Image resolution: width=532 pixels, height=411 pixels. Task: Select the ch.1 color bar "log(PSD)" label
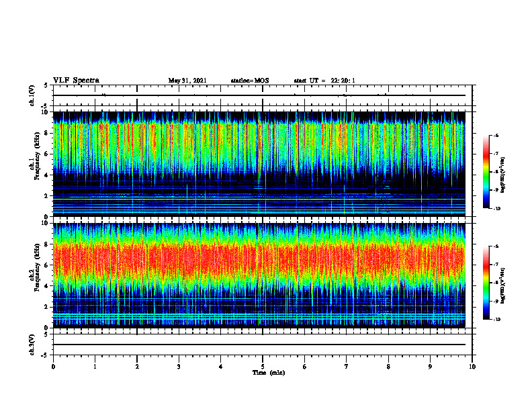(x=503, y=175)
